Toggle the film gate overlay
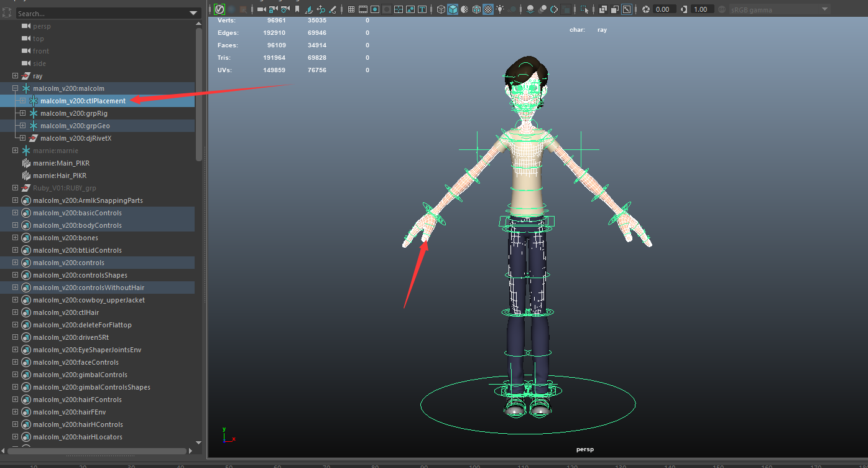This screenshot has width=868, height=468. pos(363,9)
